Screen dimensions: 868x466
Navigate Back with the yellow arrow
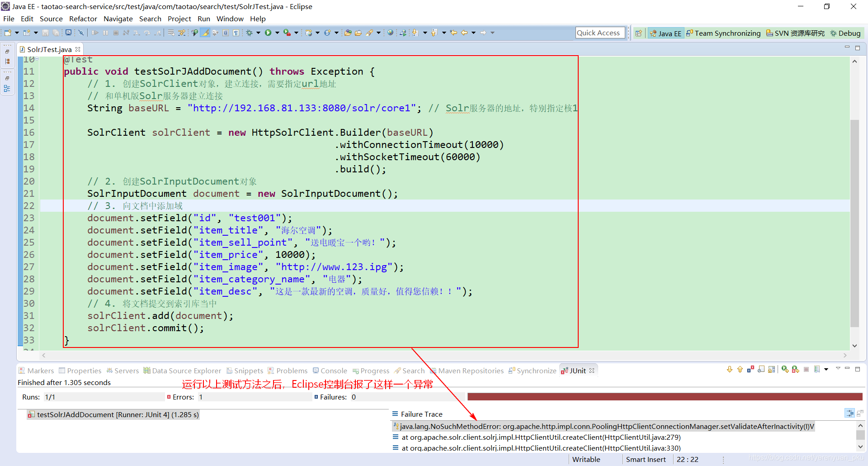coord(464,33)
